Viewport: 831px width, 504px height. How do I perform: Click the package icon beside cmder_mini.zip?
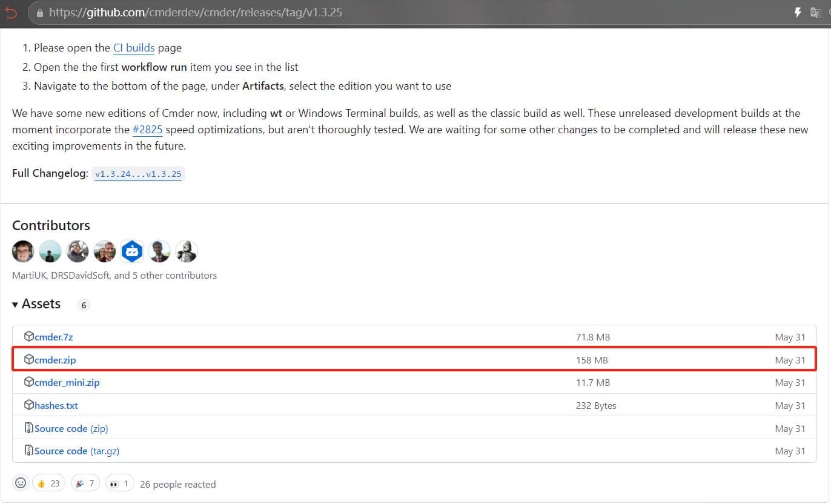[x=28, y=382]
